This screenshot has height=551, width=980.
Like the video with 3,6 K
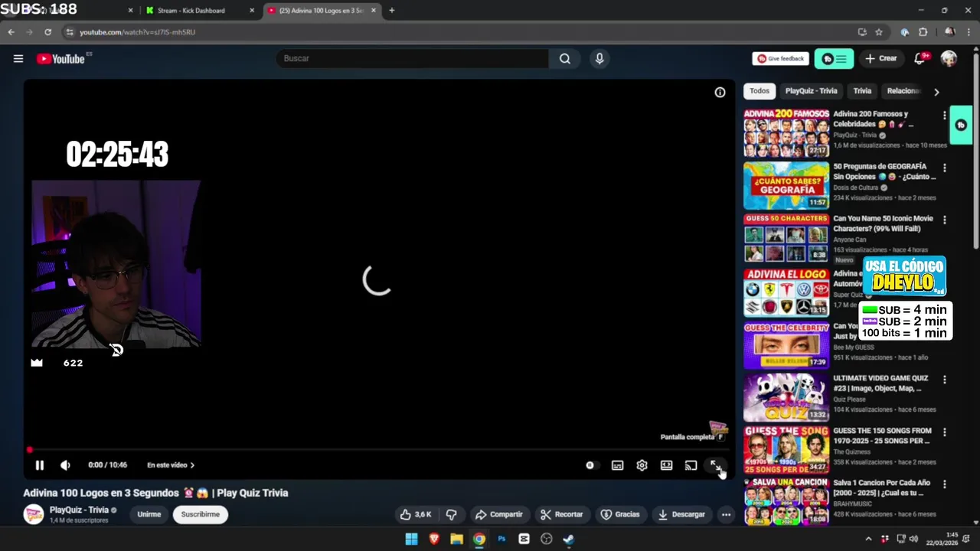coord(415,514)
